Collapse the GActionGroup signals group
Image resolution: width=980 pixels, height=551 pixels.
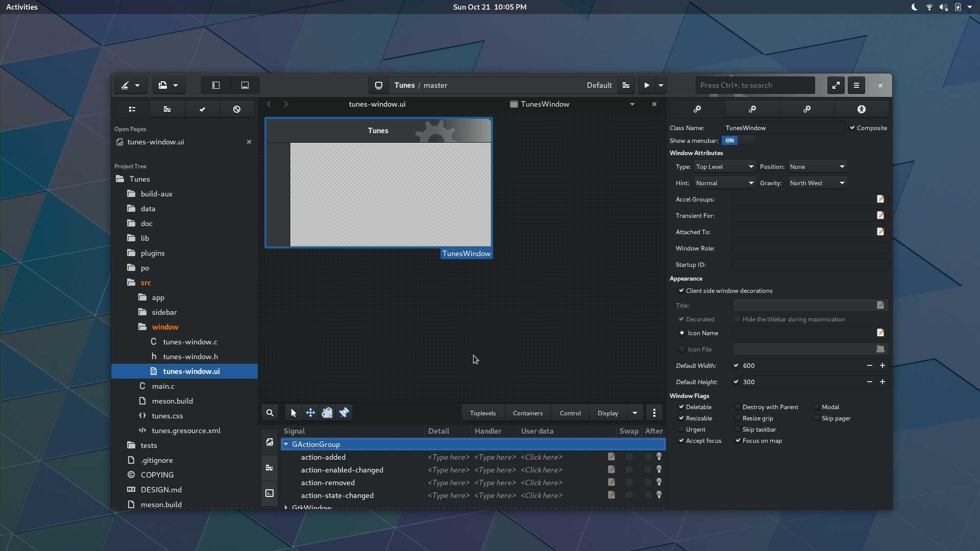(x=286, y=444)
